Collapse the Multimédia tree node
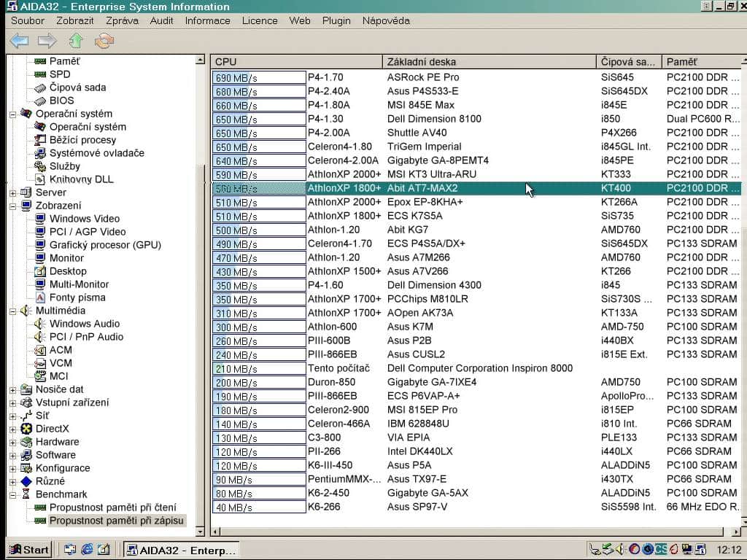The image size is (747, 560). pyautogui.click(x=13, y=311)
